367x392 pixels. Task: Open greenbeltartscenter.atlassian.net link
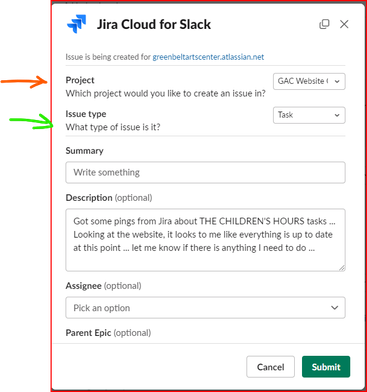tap(208, 57)
